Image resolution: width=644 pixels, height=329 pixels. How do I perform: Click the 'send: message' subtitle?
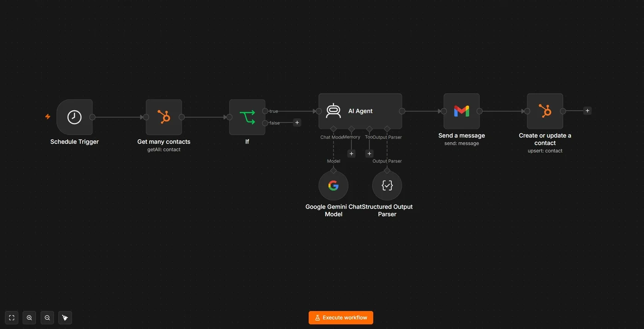pos(461,143)
